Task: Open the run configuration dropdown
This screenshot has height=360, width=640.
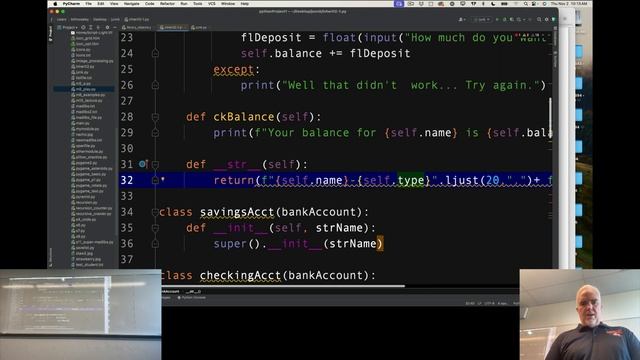Action: [x=482, y=19]
